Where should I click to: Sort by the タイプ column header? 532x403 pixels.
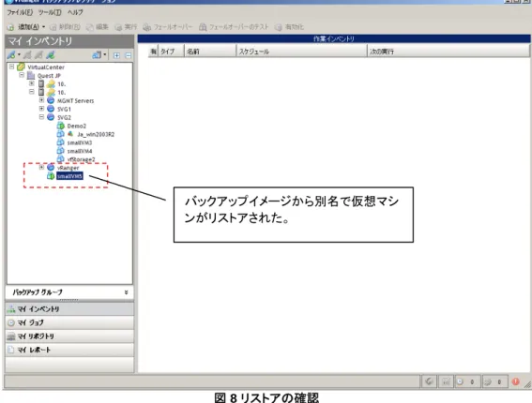tap(171, 52)
